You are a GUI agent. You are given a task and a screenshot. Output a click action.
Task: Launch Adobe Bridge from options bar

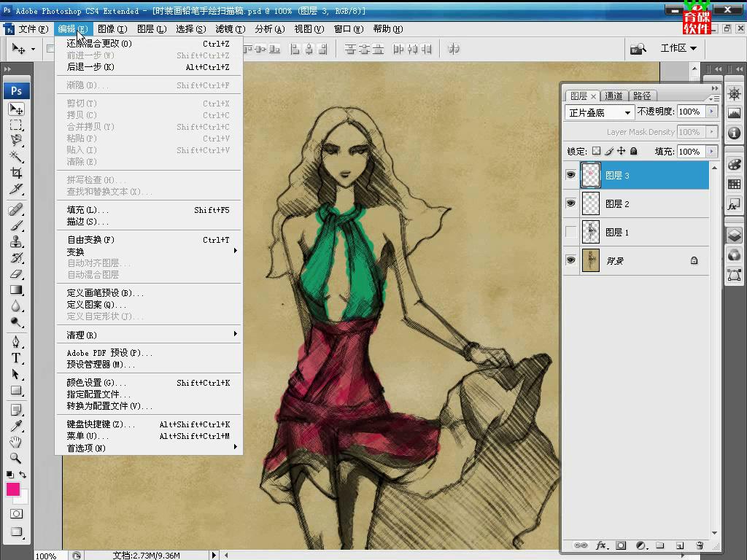point(638,49)
